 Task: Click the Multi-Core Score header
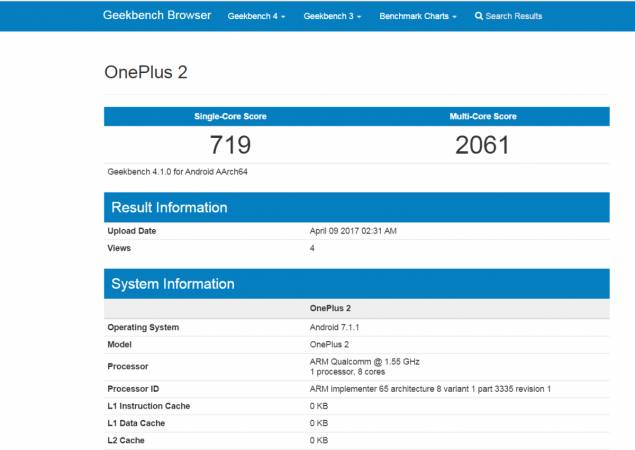(483, 117)
